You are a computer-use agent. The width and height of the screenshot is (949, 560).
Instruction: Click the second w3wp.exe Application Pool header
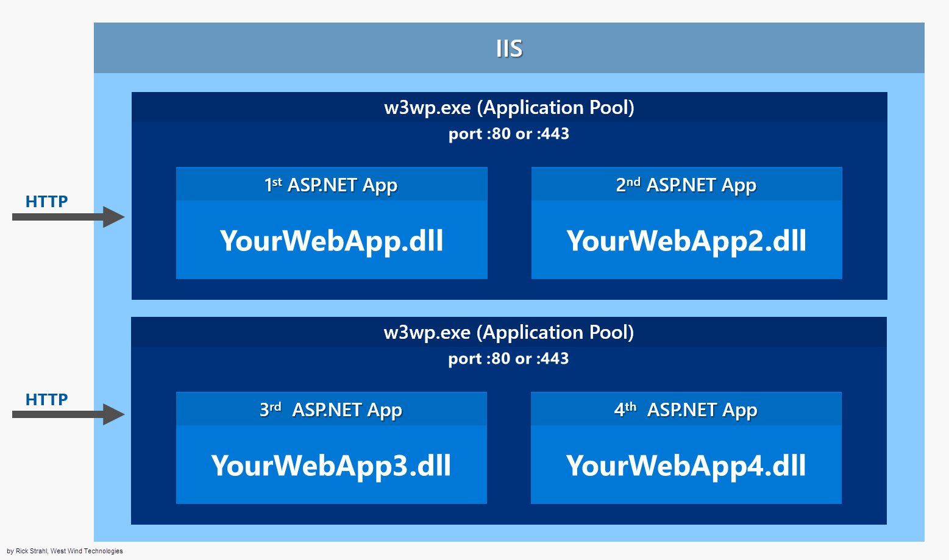tap(509, 332)
